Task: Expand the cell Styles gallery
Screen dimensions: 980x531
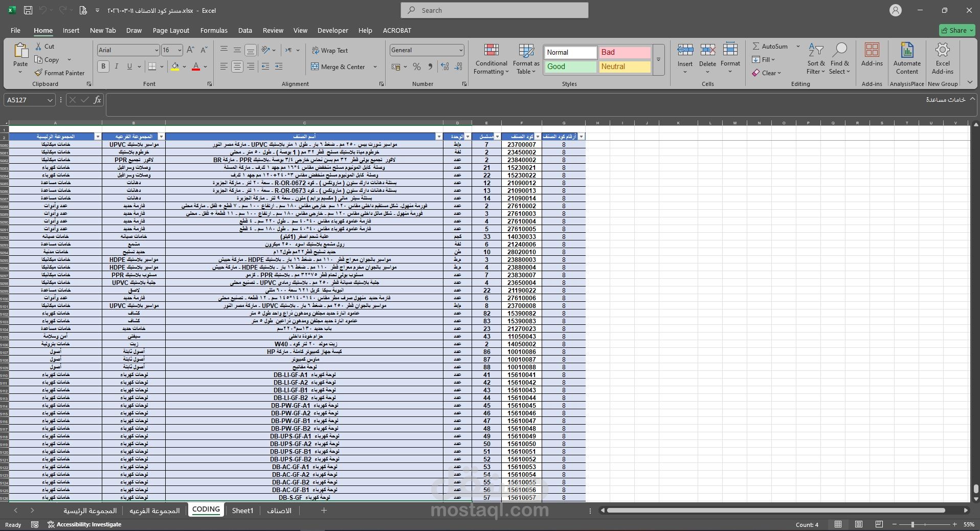Action: (659, 60)
